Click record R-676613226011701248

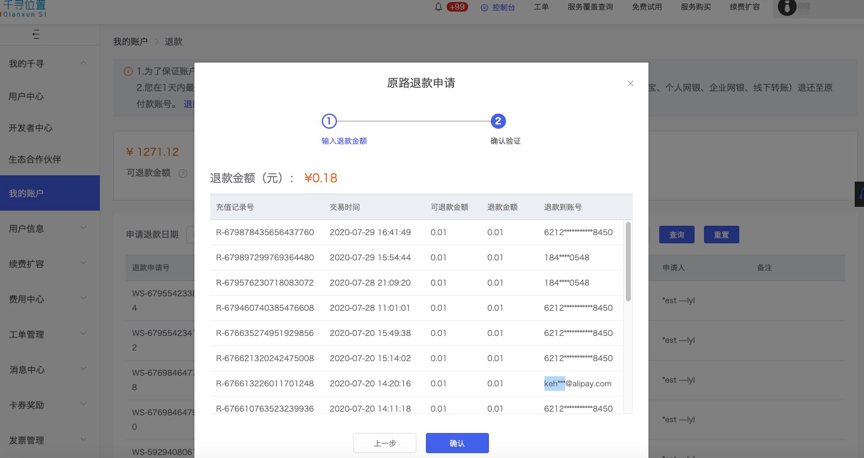pyautogui.click(x=265, y=384)
